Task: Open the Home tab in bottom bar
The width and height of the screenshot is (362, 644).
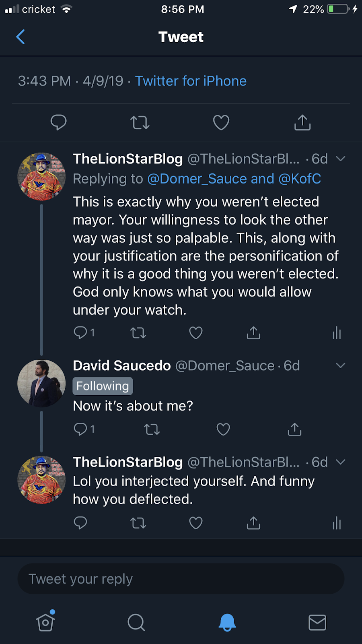Action: point(45,622)
